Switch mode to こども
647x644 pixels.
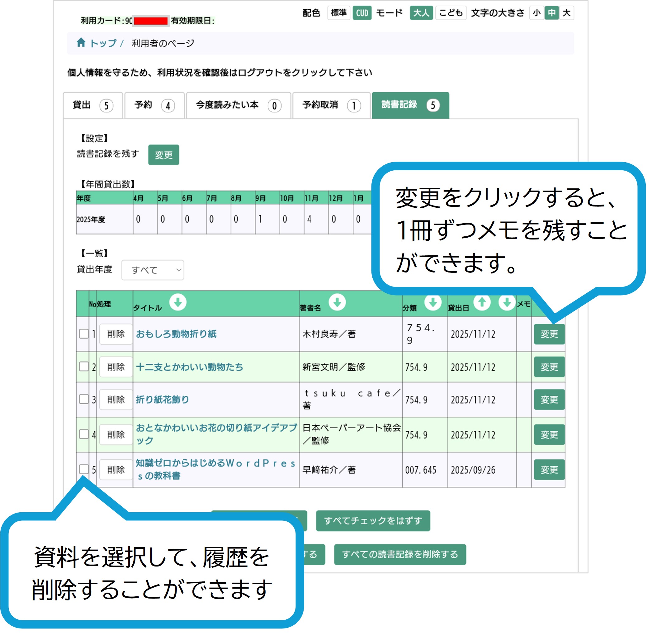tap(451, 13)
